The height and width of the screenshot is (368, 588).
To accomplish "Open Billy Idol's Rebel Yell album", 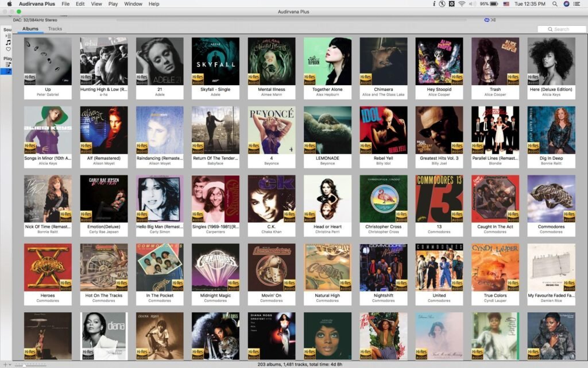I will pyautogui.click(x=383, y=130).
